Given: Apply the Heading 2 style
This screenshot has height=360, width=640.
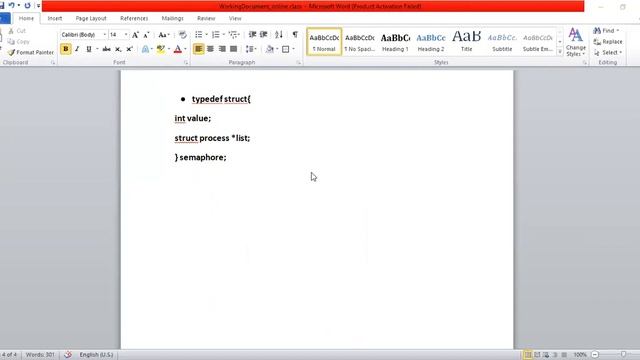Looking at the screenshot, I should pyautogui.click(x=431, y=42).
